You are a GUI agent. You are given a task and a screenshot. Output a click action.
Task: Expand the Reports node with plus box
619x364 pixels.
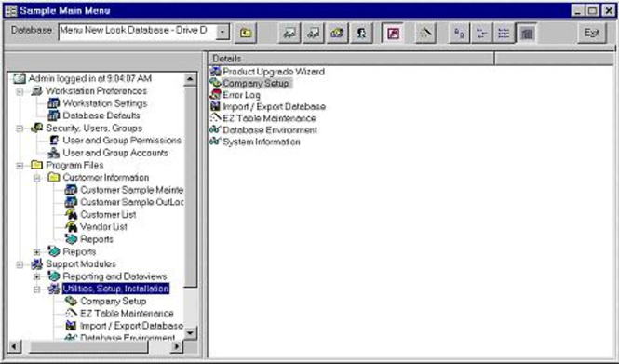point(36,252)
